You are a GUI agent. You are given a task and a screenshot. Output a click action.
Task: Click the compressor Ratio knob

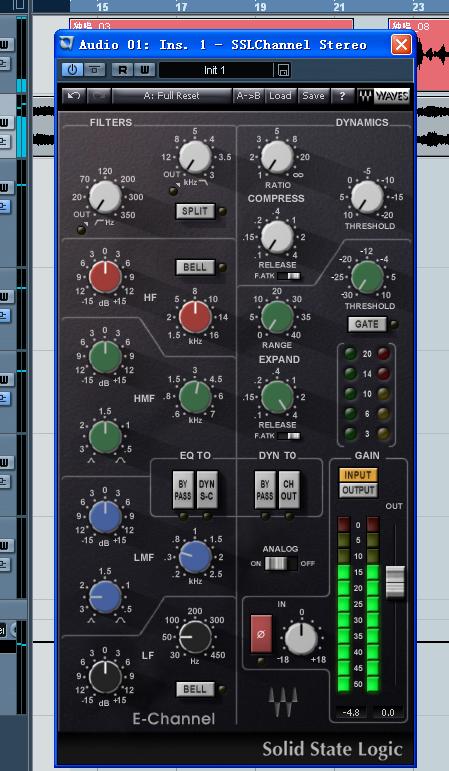tap(277, 156)
